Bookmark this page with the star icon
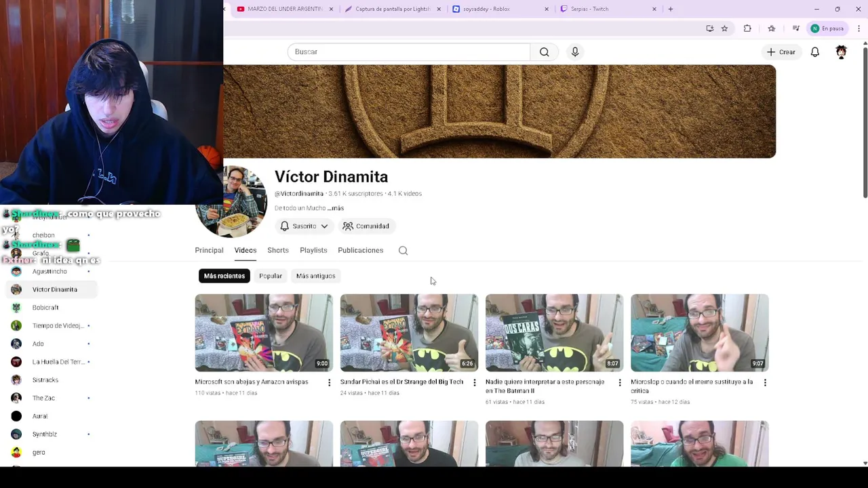868x488 pixels. tap(724, 28)
